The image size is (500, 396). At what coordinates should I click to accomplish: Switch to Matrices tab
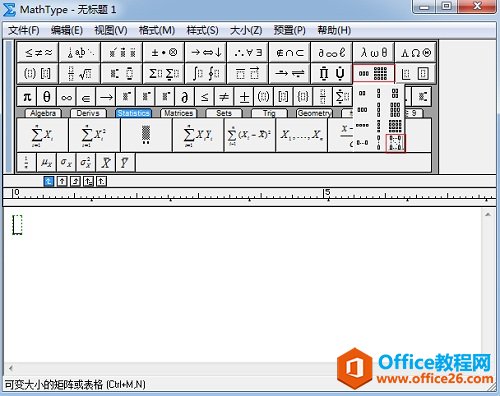click(x=178, y=113)
